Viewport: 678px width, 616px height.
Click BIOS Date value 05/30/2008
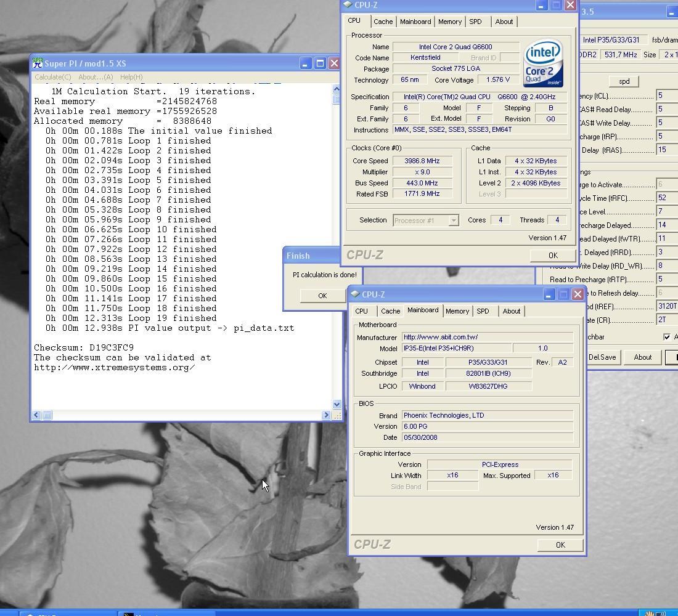coord(488,437)
